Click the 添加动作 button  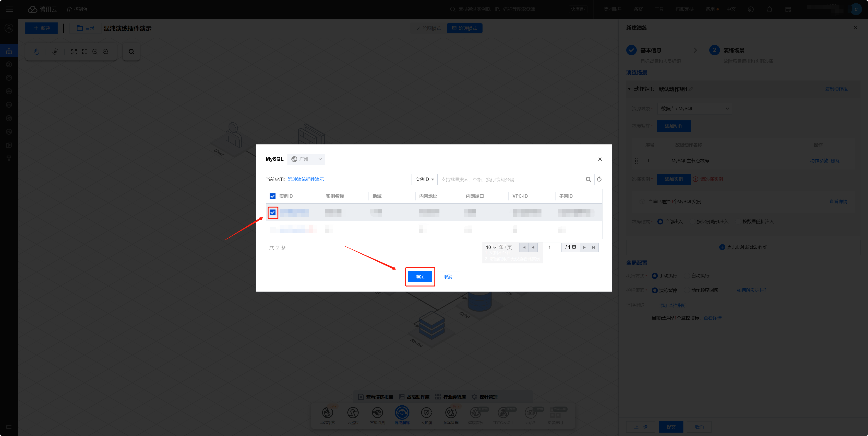pyautogui.click(x=674, y=126)
